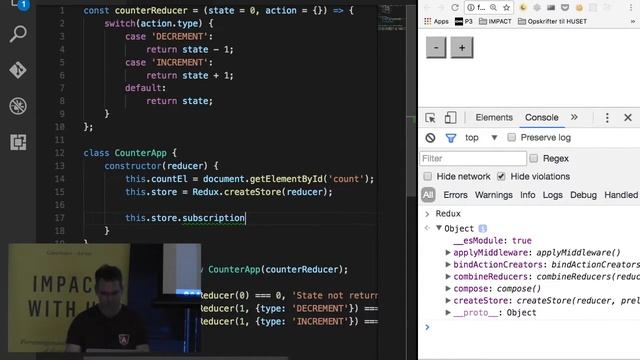This screenshot has height=360, width=640.
Task: Click the info badge next to Object
Action: 482,229
